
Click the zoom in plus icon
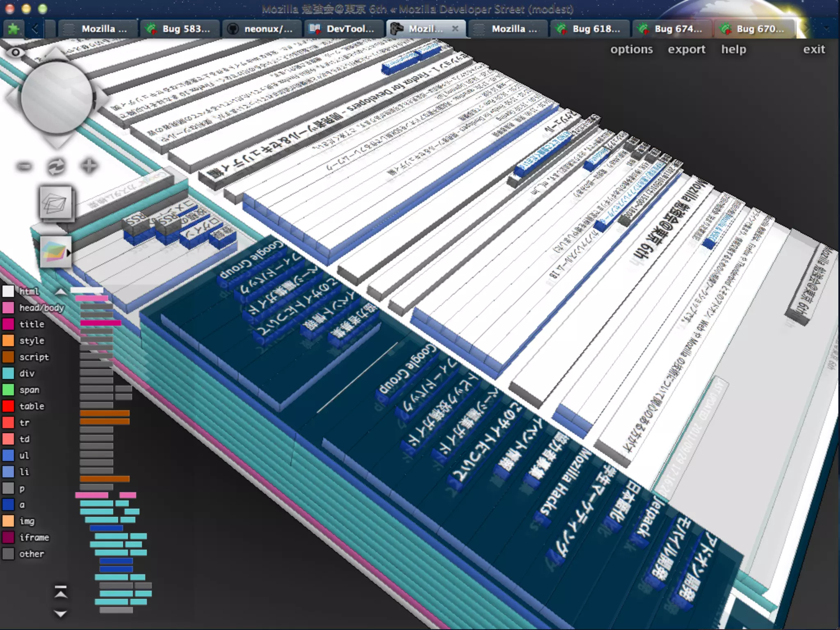pos(89,166)
